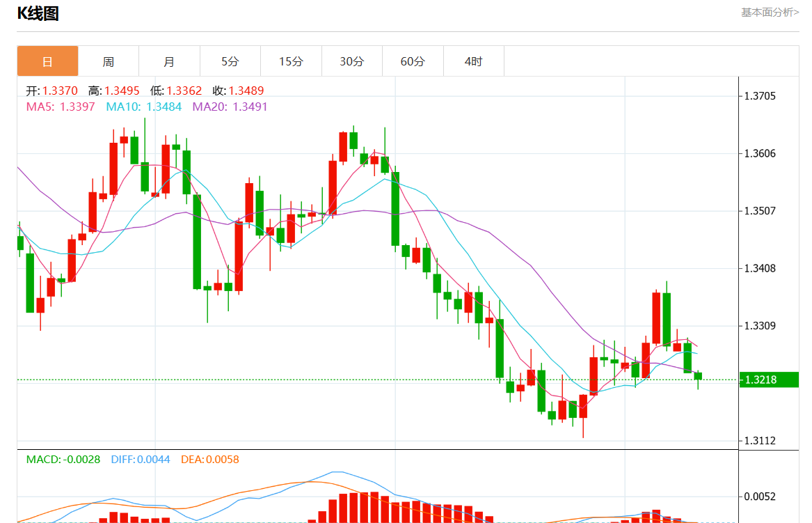The image size is (812, 523).
Task: Click the 1.3606 price axis label
Action: coord(760,153)
